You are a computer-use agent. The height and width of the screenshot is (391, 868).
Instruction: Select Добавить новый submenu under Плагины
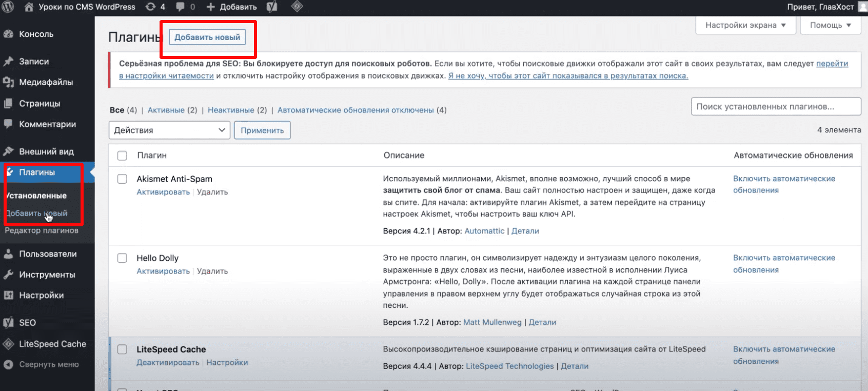(36, 213)
